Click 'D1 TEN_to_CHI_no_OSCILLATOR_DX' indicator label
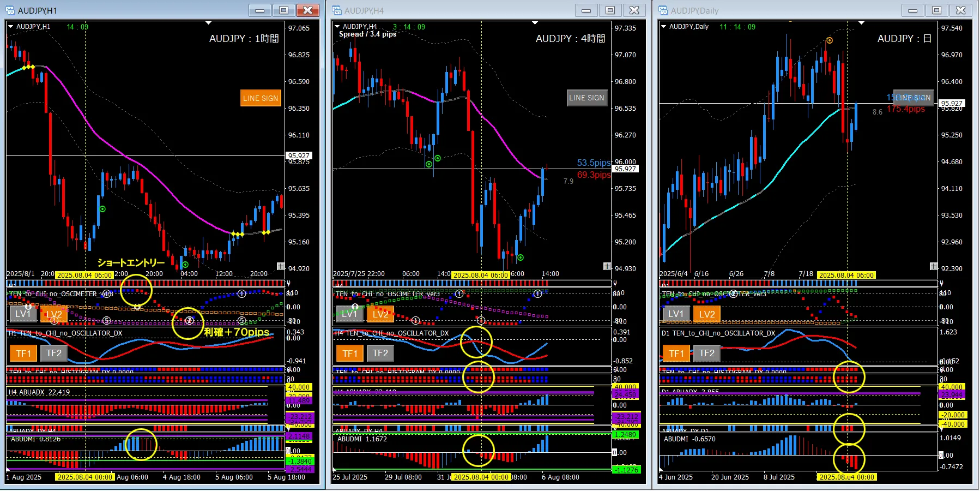Screen dimensions: 980x491 (718, 333)
